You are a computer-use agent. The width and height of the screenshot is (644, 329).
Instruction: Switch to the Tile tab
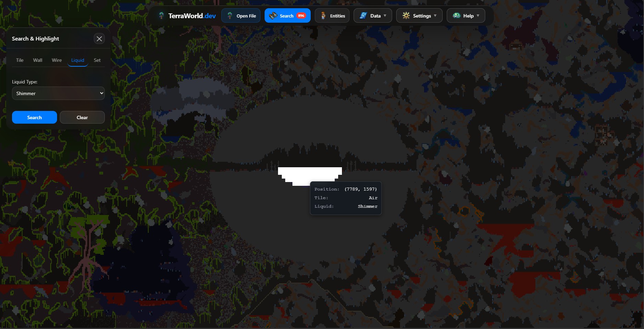[x=20, y=60]
